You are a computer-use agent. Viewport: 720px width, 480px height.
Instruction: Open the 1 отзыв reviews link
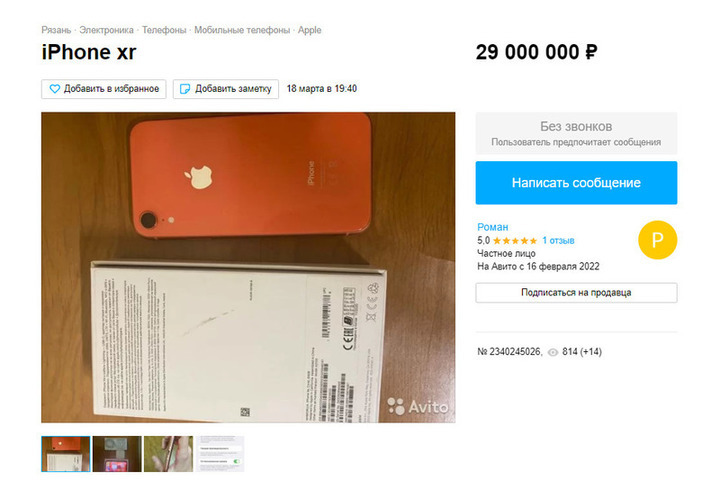(558, 241)
